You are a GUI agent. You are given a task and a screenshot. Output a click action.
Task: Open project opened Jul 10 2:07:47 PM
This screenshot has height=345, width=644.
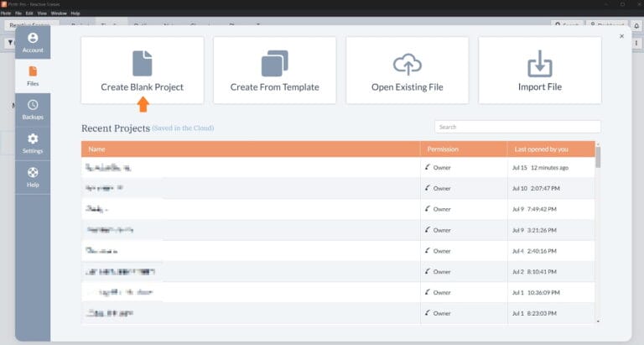pyautogui.click(x=338, y=188)
